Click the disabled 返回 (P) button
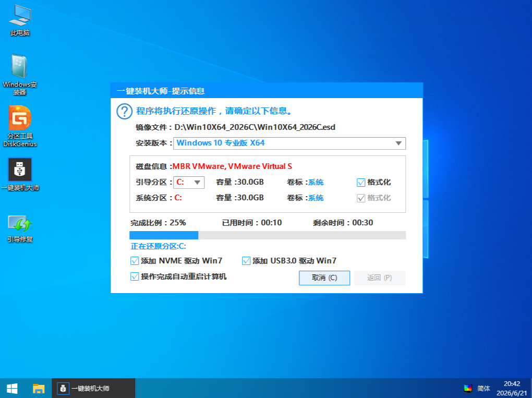The height and width of the screenshot is (398, 532). [x=380, y=278]
